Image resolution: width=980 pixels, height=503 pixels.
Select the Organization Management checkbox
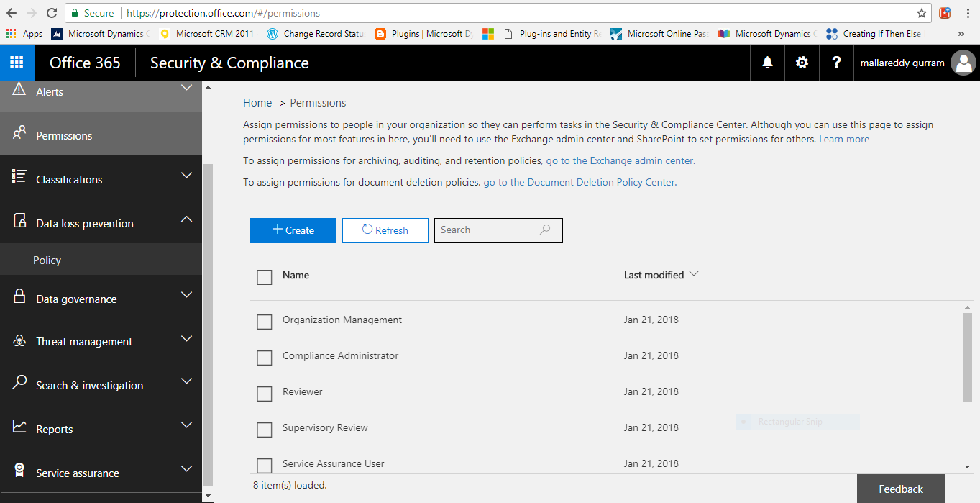point(265,322)
